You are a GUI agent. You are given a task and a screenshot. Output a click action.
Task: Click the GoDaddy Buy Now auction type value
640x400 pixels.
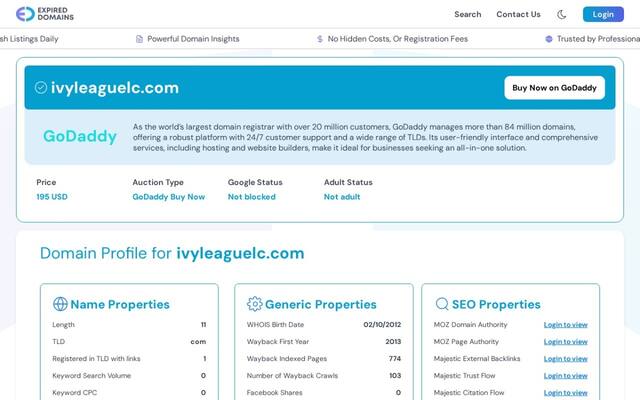(x=169, y=197)
